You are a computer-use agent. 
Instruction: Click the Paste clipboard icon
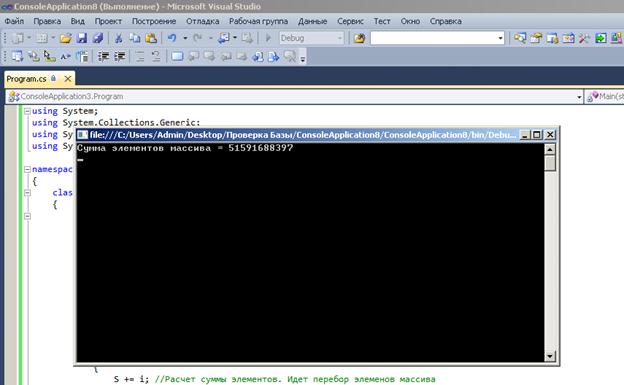click(151, 38)
